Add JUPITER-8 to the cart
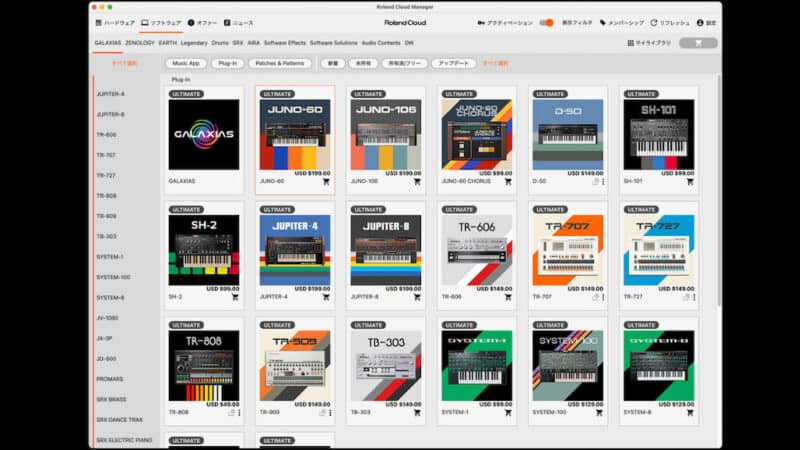The height and width of the screenshot is (450, 800). tap(417, 297)
